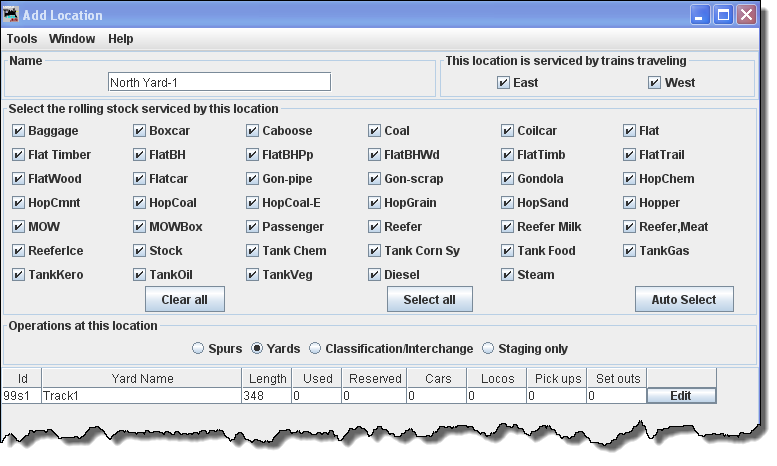This screenshot has height=466, width=777.
Task: Open the Window menu
Action: [x=72, y=39]
